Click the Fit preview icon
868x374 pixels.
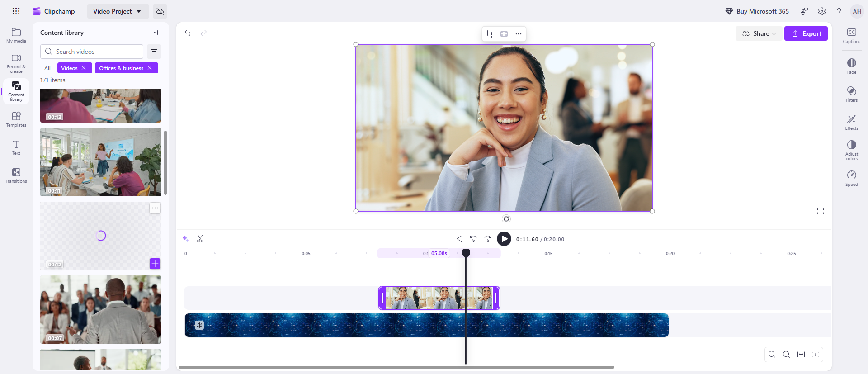tap(504, 34)
